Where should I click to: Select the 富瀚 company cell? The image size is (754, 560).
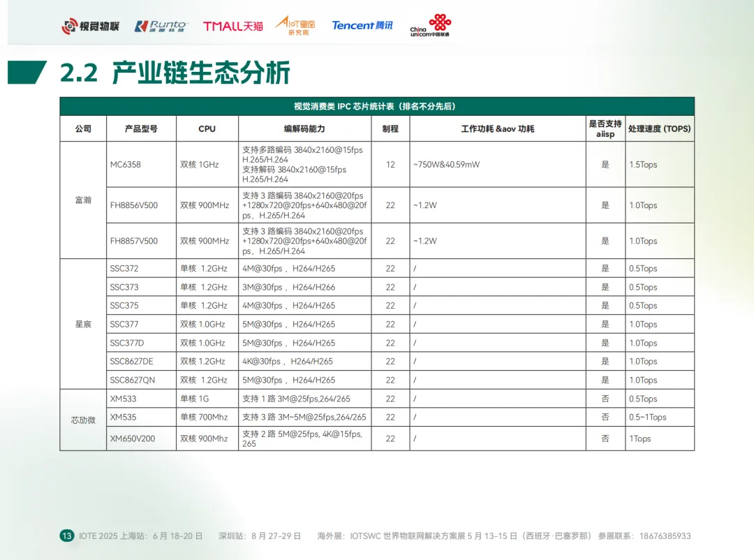pyautogui.click(x=83, y=200)
